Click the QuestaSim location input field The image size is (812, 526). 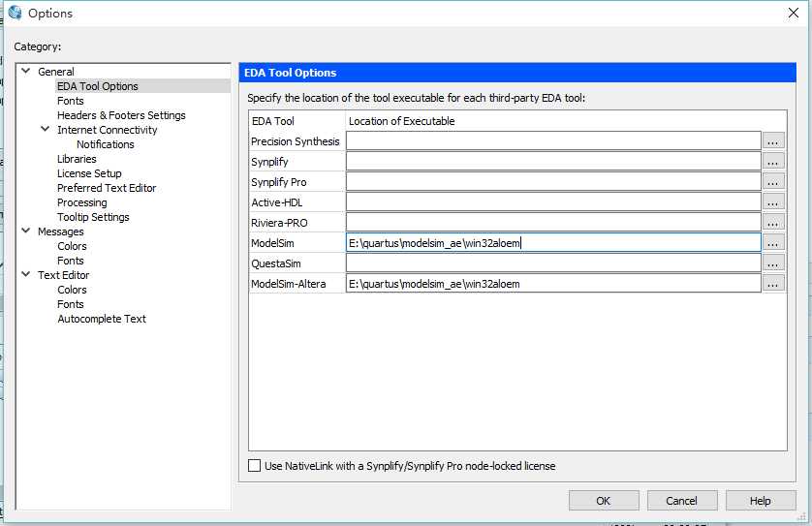(x=552, y=263)
